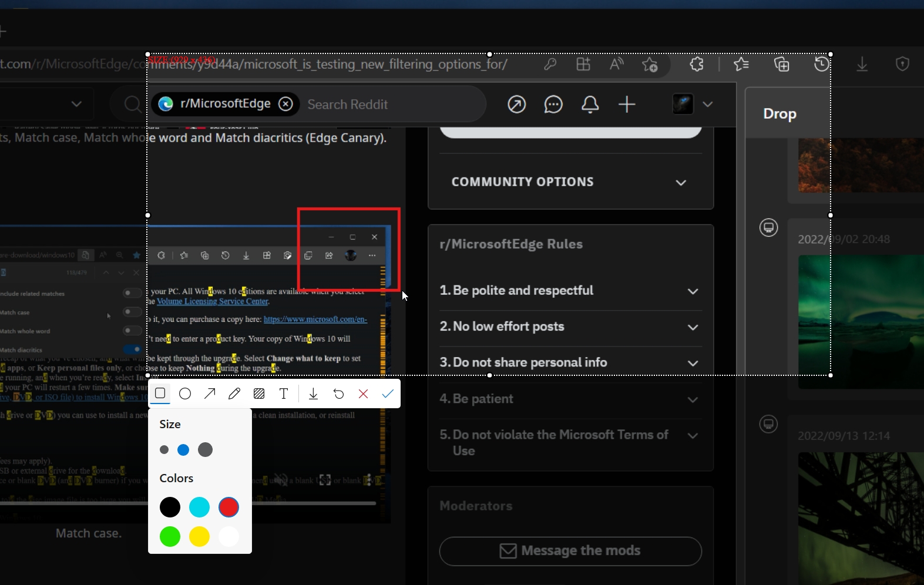Select the arrow annotation tool
Viewport: 924px width, 585px height.
coord(210,394)
